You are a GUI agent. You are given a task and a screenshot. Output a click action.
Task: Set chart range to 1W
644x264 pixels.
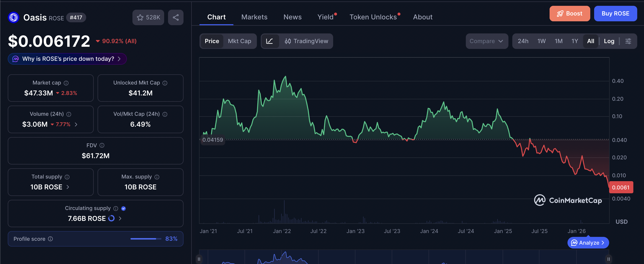click(x=542, y=41)
